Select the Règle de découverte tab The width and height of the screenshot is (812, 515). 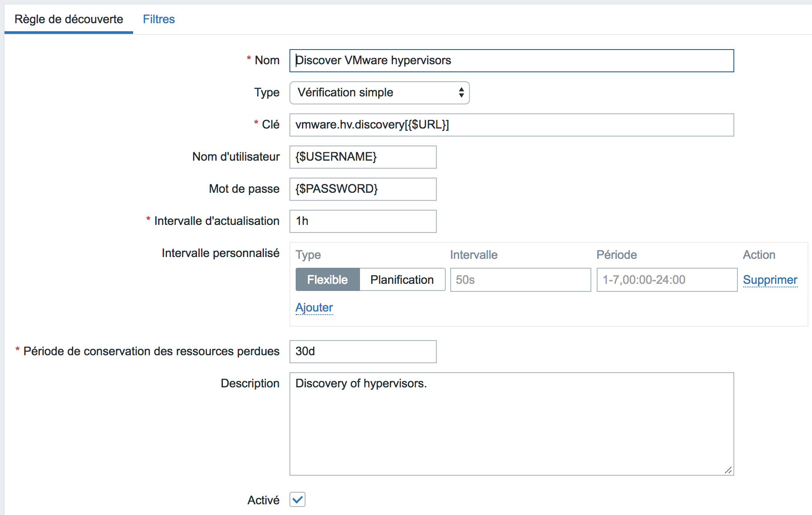pyautogui.click(x=69, y=19)
